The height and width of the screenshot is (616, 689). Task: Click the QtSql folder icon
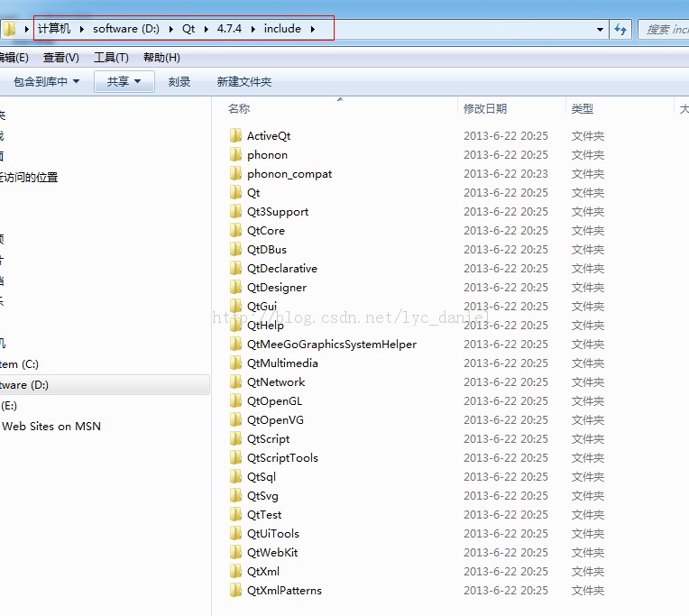(x=235, y=476)
